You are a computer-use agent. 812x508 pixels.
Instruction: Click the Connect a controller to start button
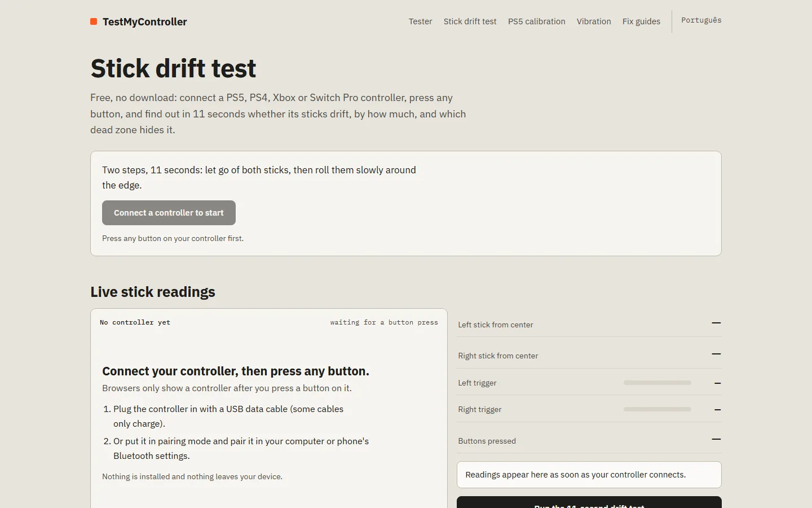click(x=169, y=213)
